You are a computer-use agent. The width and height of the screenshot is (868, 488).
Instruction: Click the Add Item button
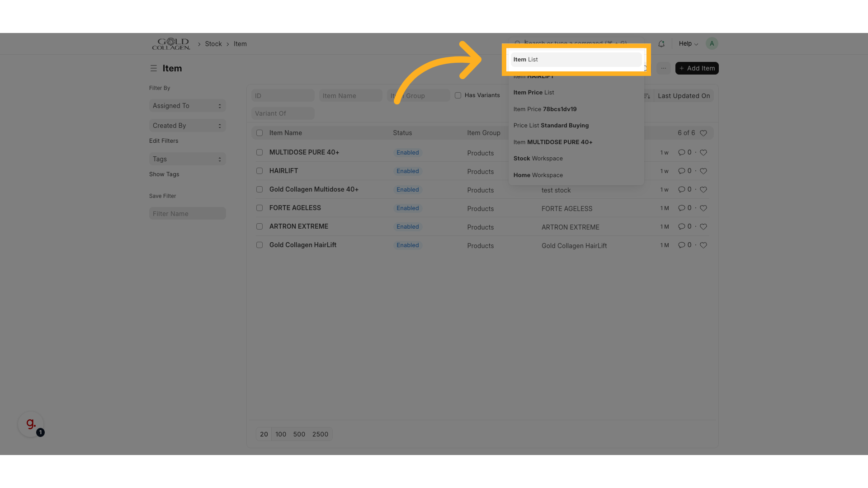point(697,68)
